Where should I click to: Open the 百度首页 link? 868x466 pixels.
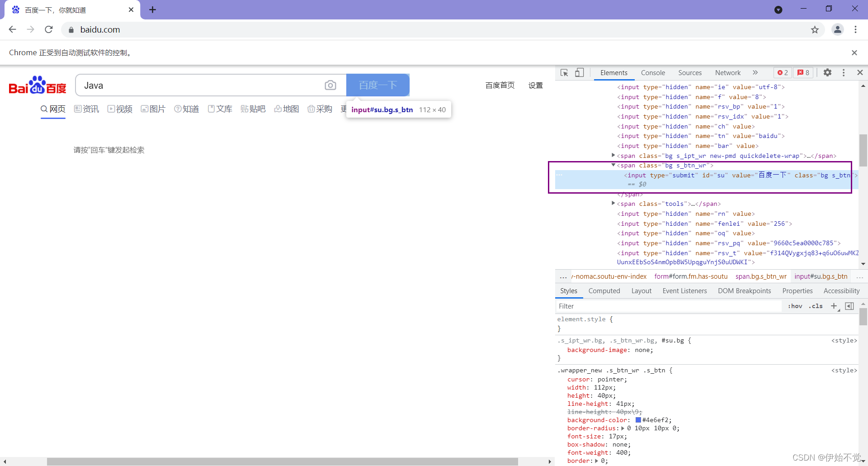[500, 85]
